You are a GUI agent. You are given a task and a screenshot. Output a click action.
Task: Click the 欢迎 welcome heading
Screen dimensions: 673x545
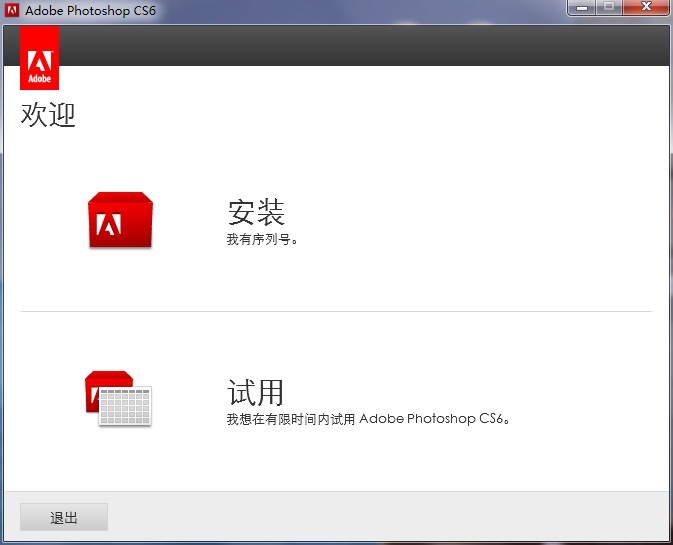coord(48,115)
